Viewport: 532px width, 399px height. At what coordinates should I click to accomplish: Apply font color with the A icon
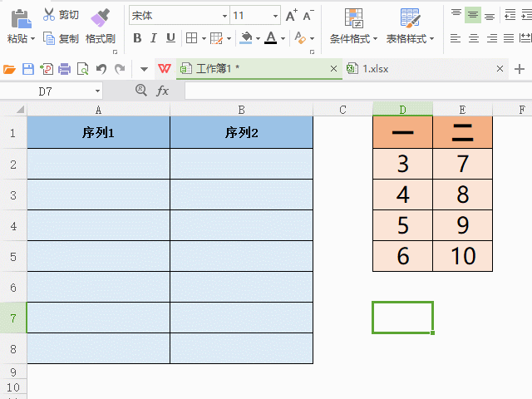(271, 37)
